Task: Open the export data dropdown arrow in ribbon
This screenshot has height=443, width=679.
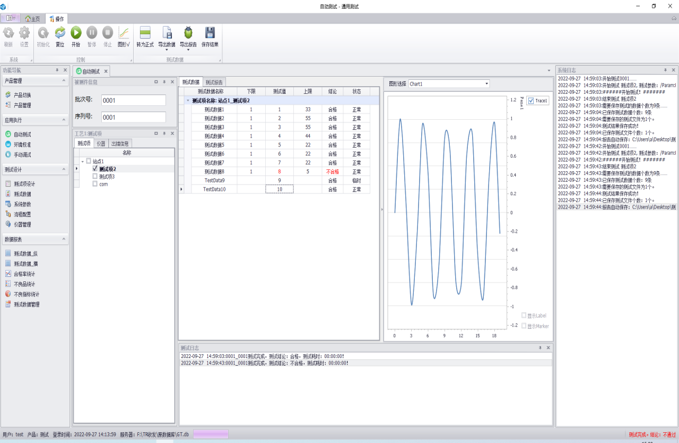Action: pos(167,50)
